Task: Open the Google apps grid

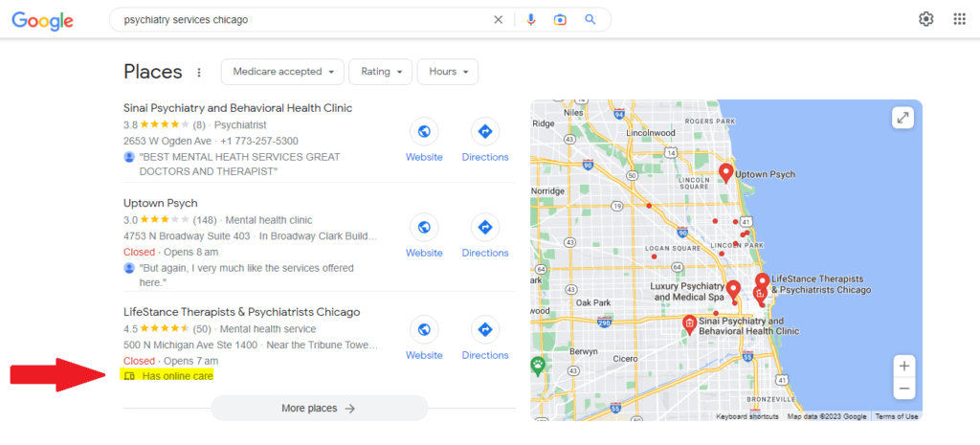Action: (x=959, y=19)
